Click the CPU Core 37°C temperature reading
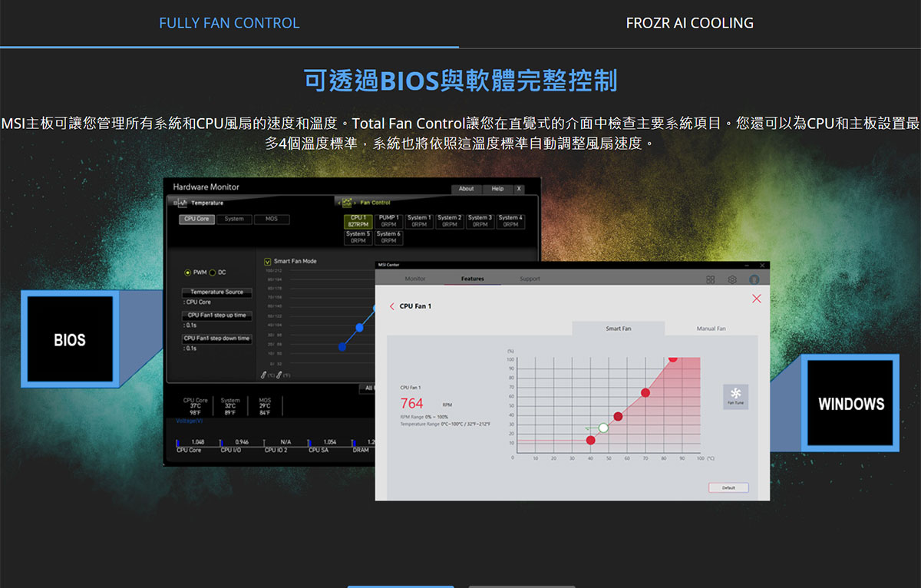The image size is (921, 588). (196, 406)
